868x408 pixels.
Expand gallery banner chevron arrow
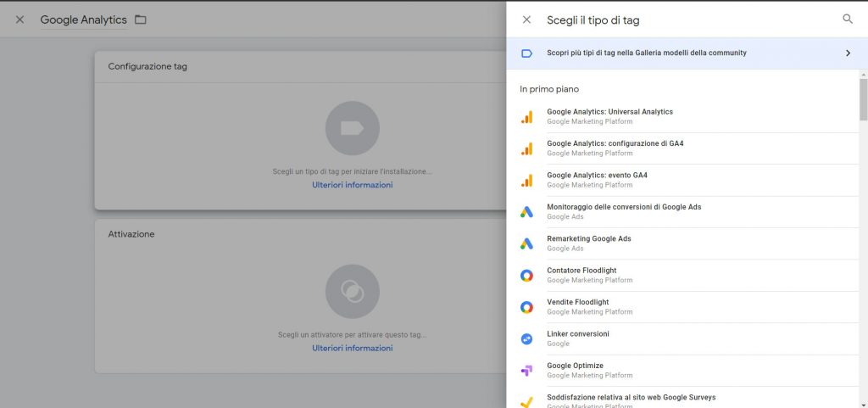tap(848, 53)
